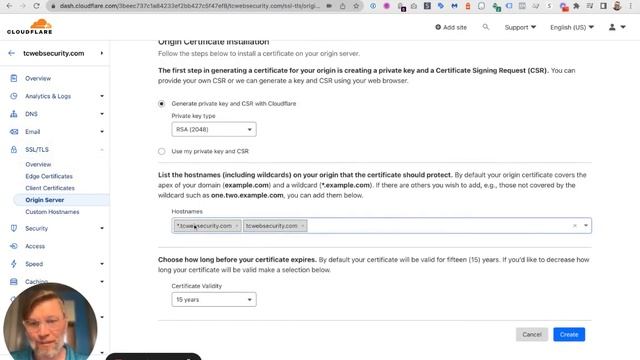640x360 pixels.
Task: Expand the Speed sidebar section
Action: pos(102,264)
